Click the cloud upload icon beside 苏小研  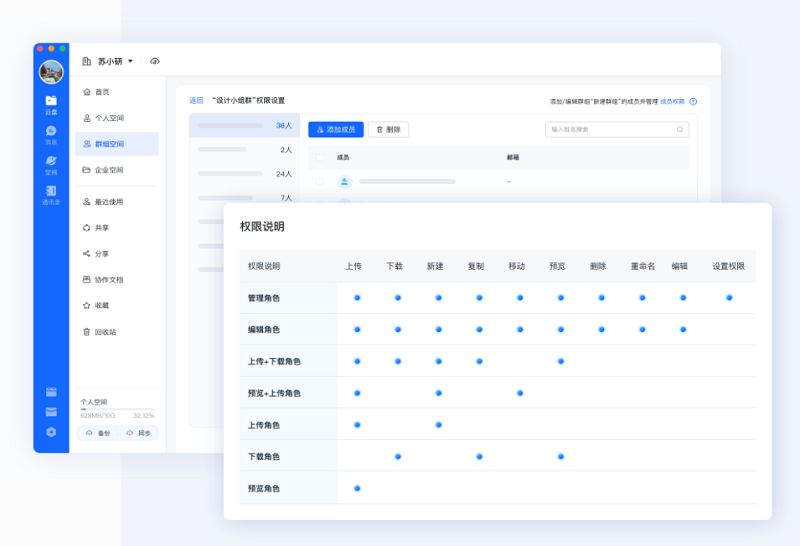(x=155, y=61)
